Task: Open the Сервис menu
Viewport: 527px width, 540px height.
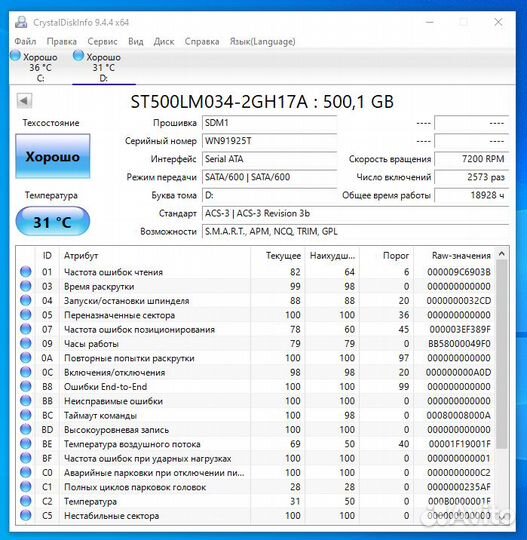Action: point(102,41)
